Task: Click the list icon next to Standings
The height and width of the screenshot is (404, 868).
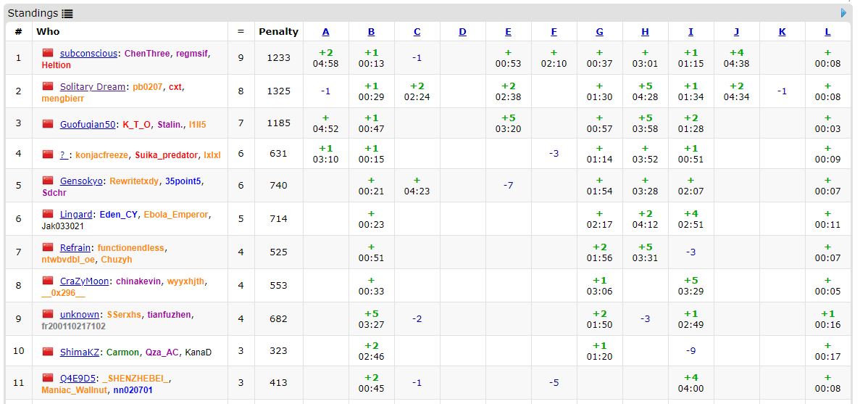Action: (x=67, y=14)
